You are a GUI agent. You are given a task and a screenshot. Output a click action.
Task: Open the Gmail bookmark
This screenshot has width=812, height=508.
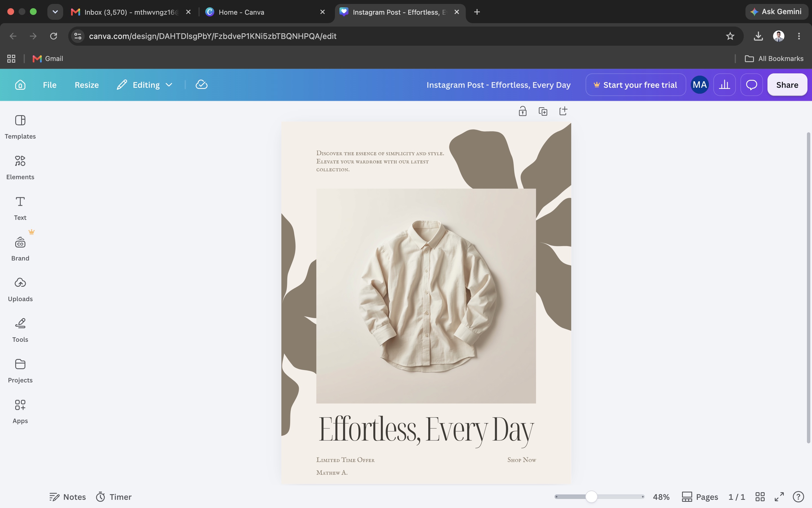(x=48, y=58)
